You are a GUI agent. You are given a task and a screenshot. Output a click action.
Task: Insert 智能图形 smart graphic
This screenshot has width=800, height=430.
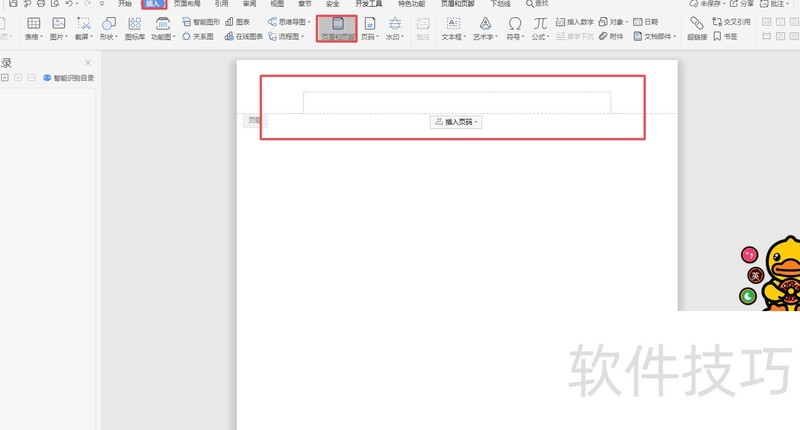point(201,22)
